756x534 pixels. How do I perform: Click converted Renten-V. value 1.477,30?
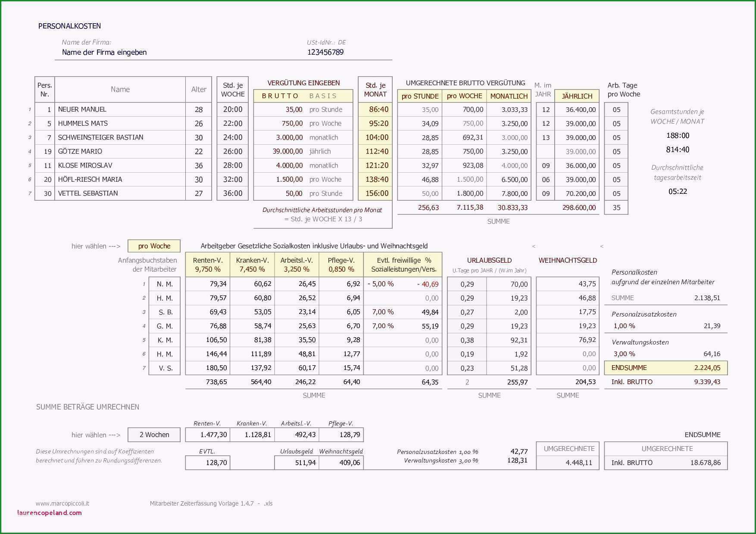[208, 435]
